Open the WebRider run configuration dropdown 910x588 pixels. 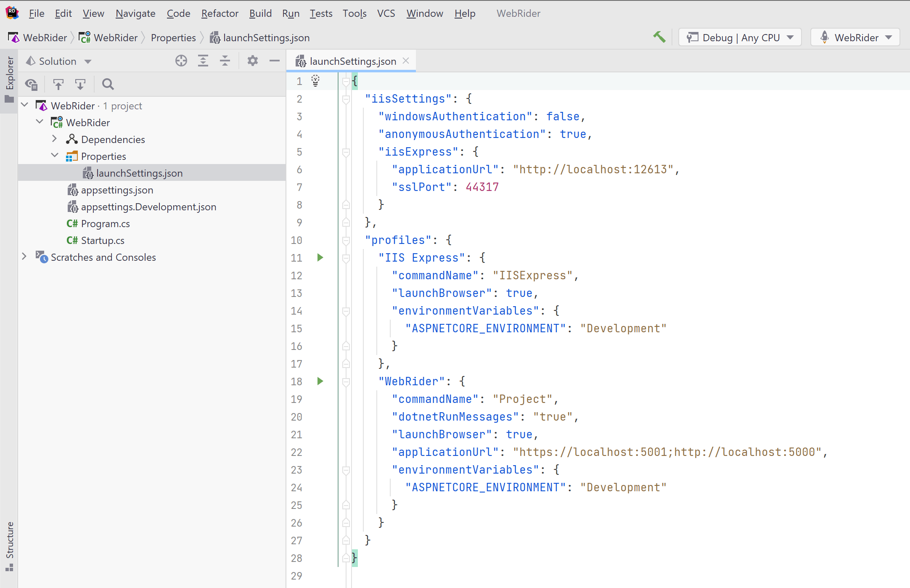tap(855, 37)
